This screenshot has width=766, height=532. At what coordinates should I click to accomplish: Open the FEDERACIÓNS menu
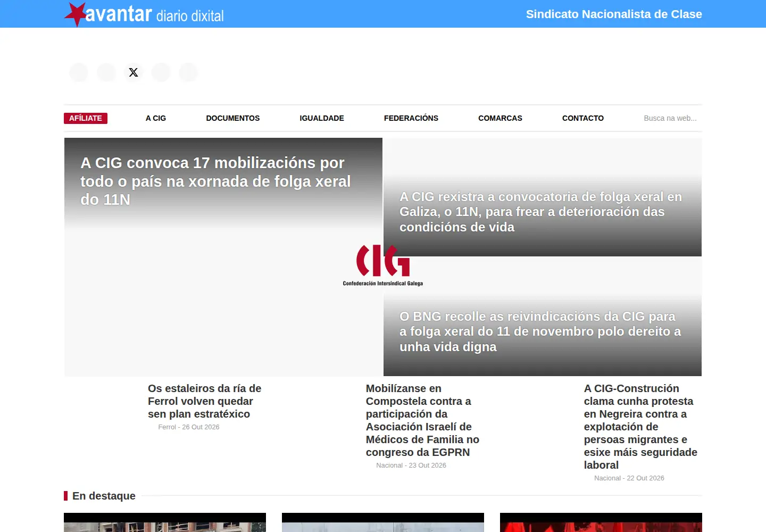(411, 118)
